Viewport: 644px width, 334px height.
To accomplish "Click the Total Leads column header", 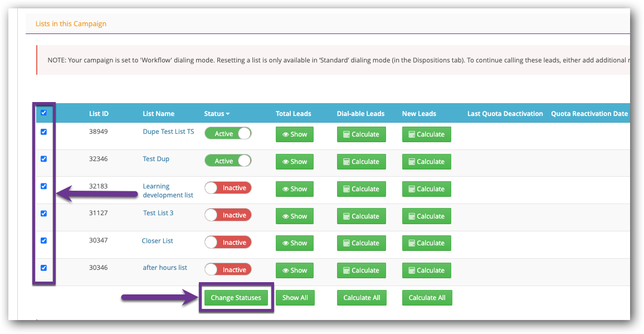I will pos(293,114).
